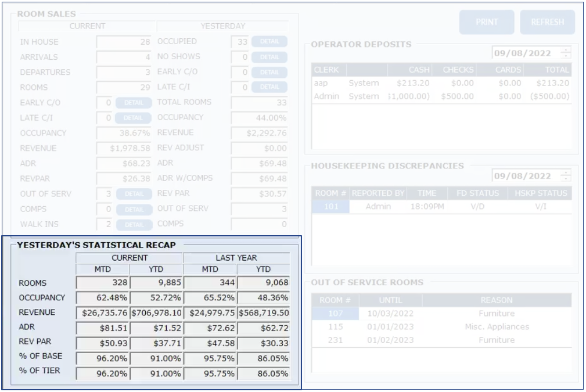Select the Admin clerk deposit row

(x=441, y=96)
